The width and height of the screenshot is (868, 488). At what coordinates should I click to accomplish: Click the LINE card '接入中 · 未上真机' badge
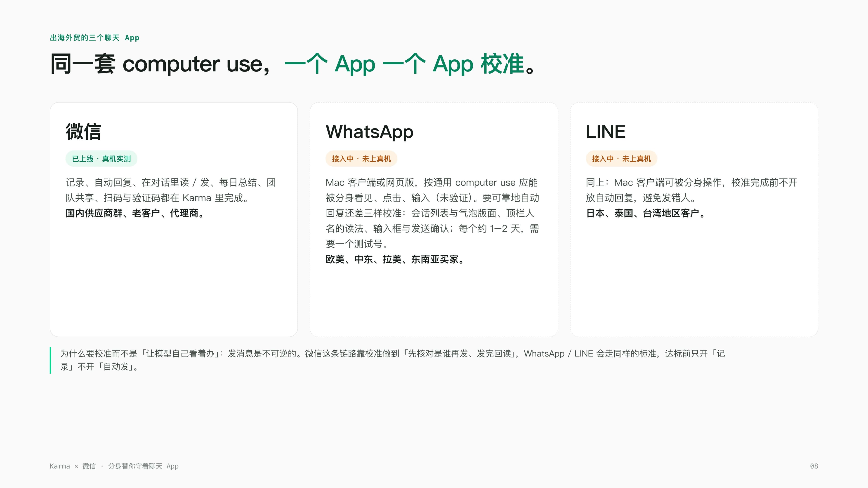pos(621,159)
